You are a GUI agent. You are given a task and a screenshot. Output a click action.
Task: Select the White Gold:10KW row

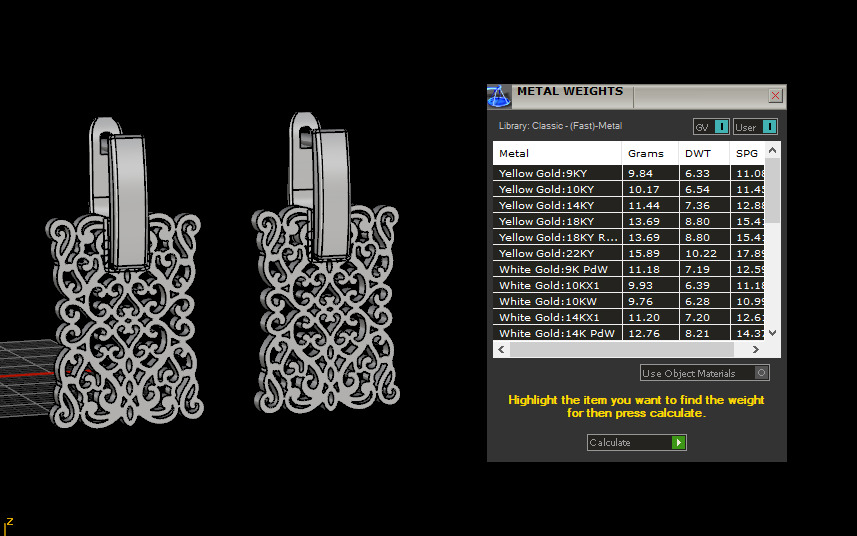[x=629, y=301]
